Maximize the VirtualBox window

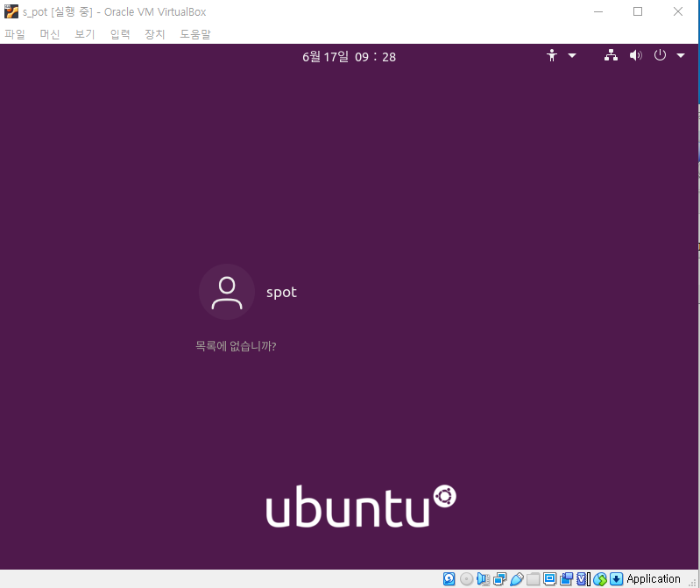638,11
